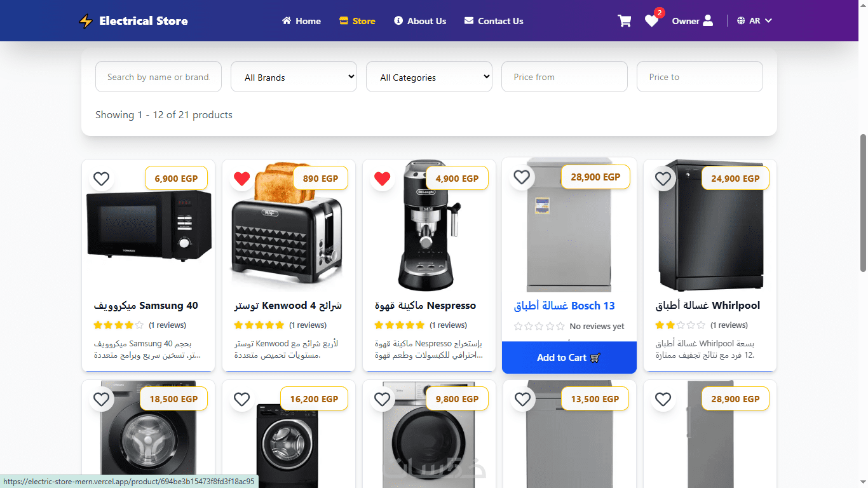Viewport: 868px width, 488px height.
Task: Click the cart icon in Add to Cart button
Action: click(595, 358)
